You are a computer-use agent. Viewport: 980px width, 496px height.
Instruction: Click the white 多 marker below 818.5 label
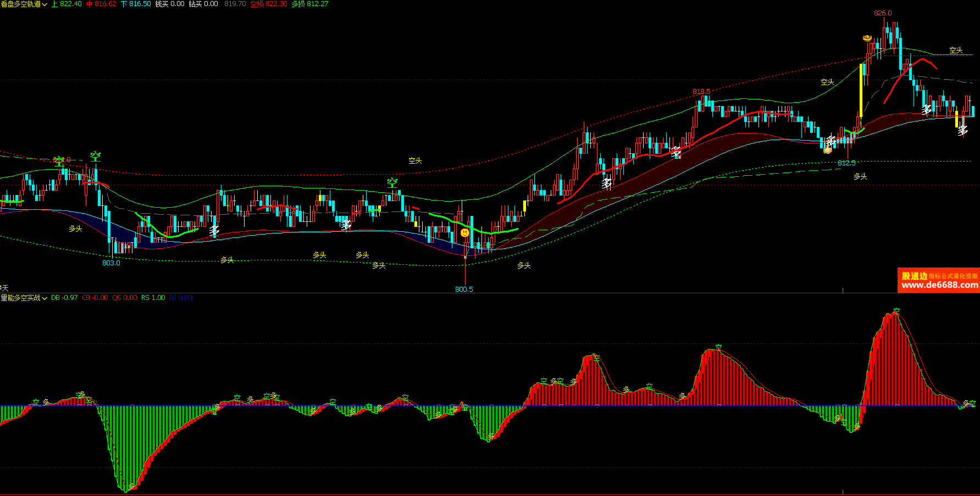click(x=677, y=152)
